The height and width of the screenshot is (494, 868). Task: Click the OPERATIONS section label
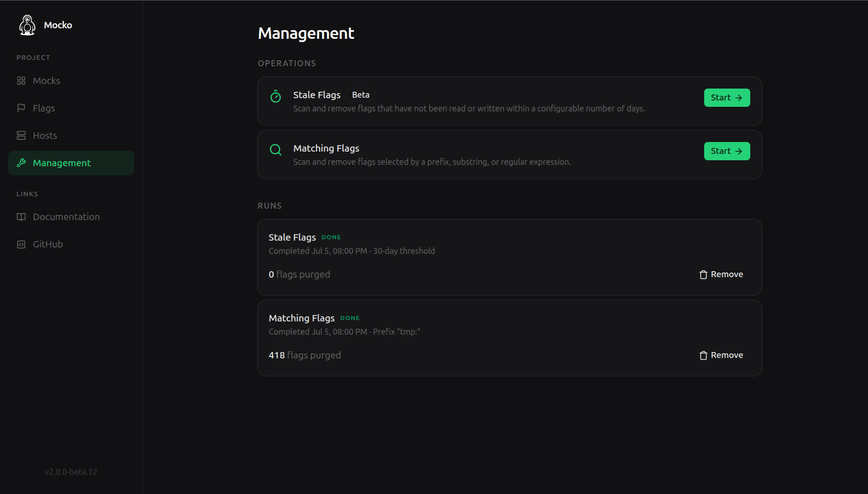tap(287, 63)
